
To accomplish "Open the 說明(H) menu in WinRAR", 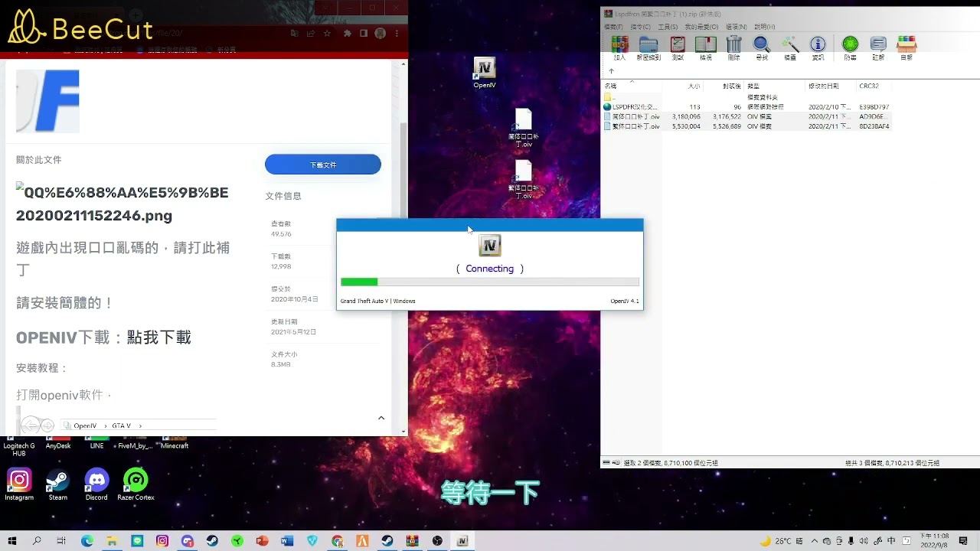I will point(765,27).
